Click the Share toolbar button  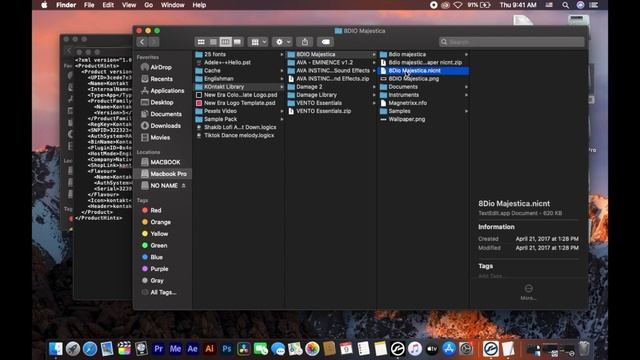[x=304, y=42]
